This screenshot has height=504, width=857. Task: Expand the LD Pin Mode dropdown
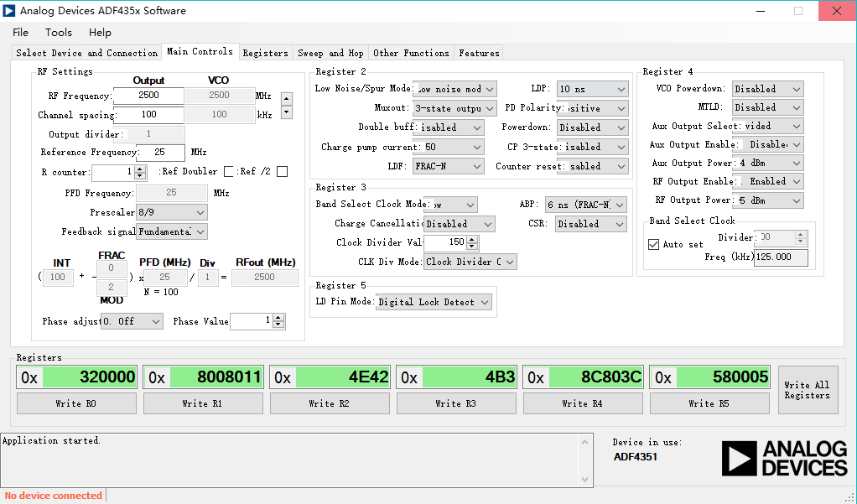(x=434, y=302)
